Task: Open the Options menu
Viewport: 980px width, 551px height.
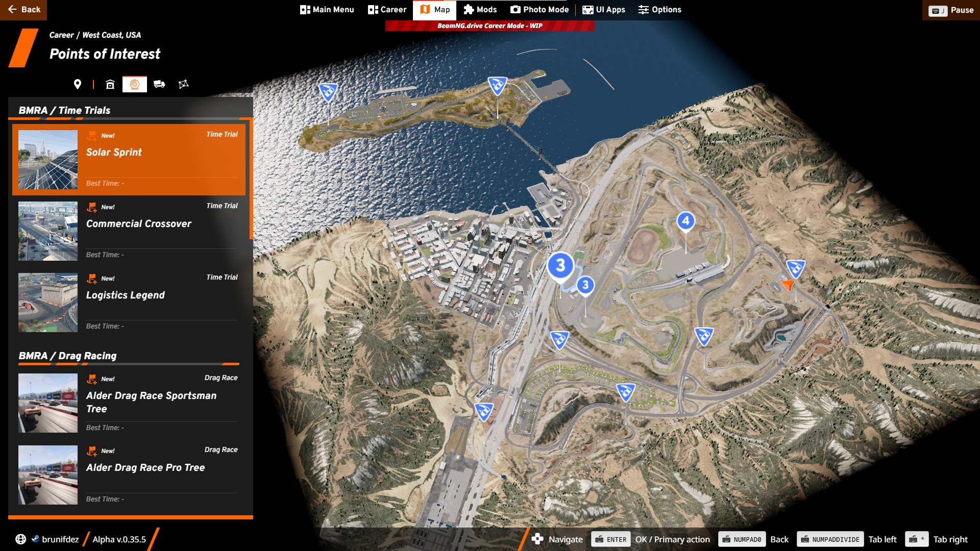Action: tap(659, 10)
